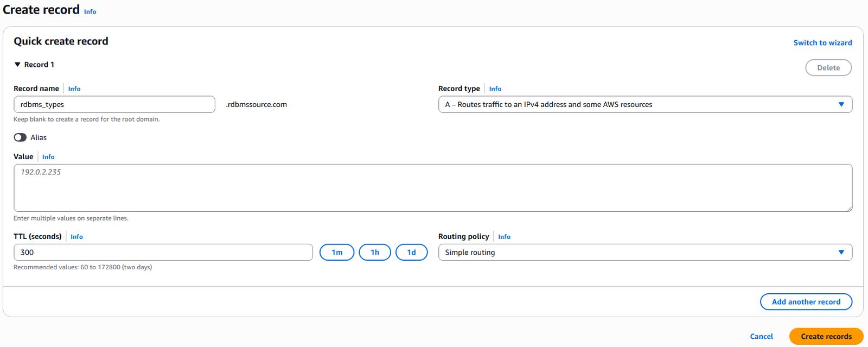Click the .rdbmssource.com domain suffix text

click(x=256, y=104)
